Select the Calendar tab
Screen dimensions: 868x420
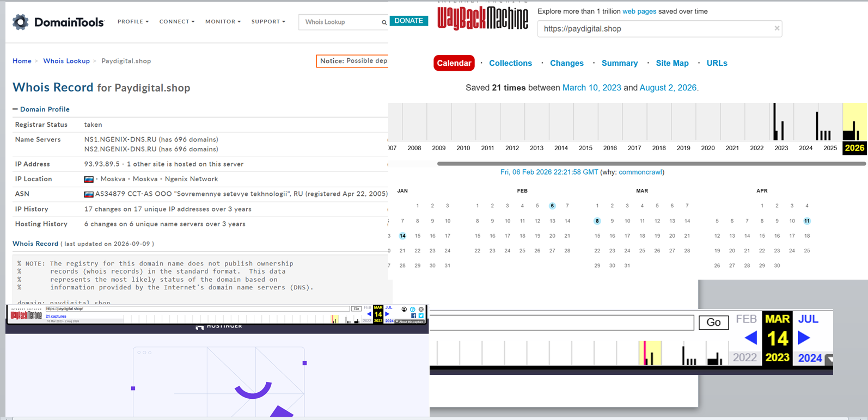click(454, 63)
